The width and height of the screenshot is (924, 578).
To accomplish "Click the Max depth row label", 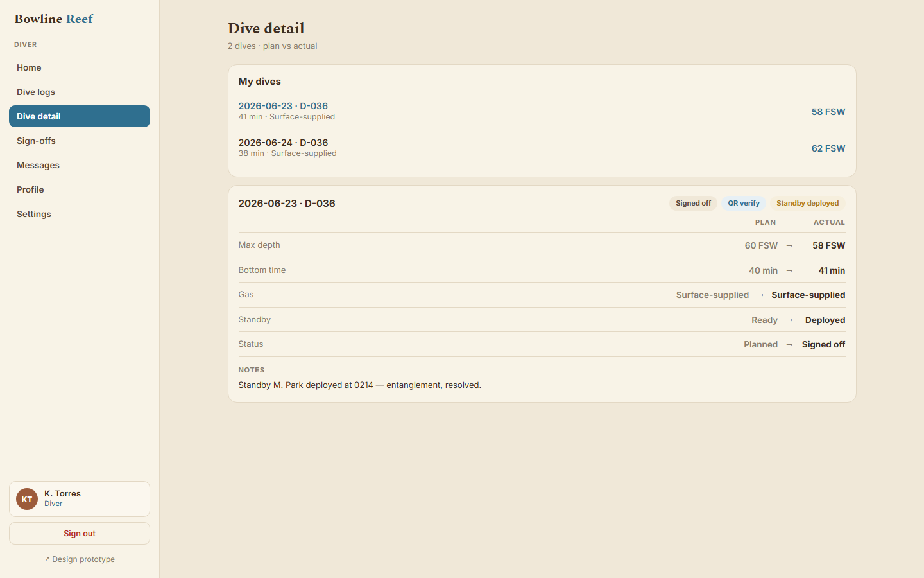I will (259, 245).
